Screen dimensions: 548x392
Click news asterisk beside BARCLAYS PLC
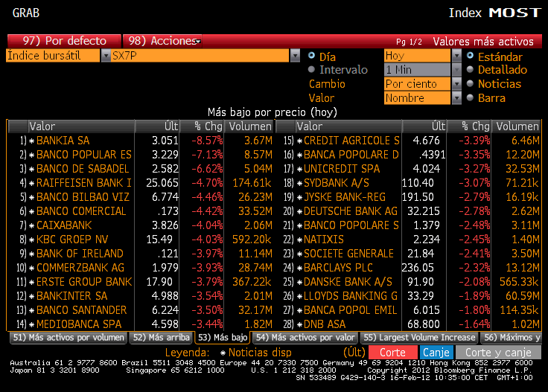pyautogui.click(x=299, y=268)
